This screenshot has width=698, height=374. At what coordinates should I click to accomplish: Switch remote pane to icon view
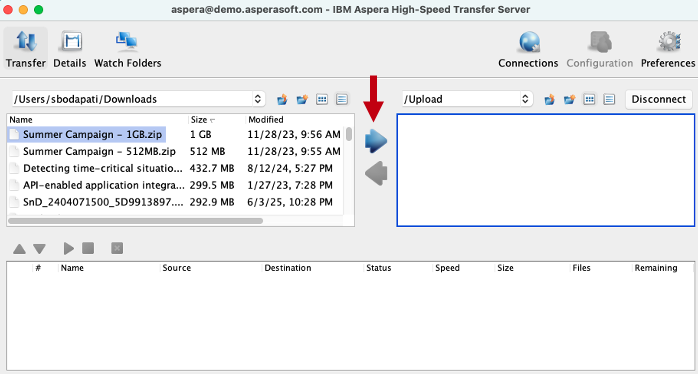coord(589,99)
